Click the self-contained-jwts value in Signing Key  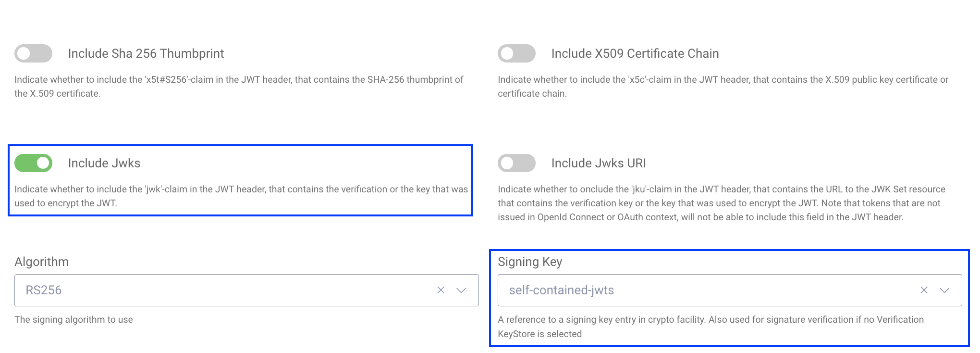point(562,290)
